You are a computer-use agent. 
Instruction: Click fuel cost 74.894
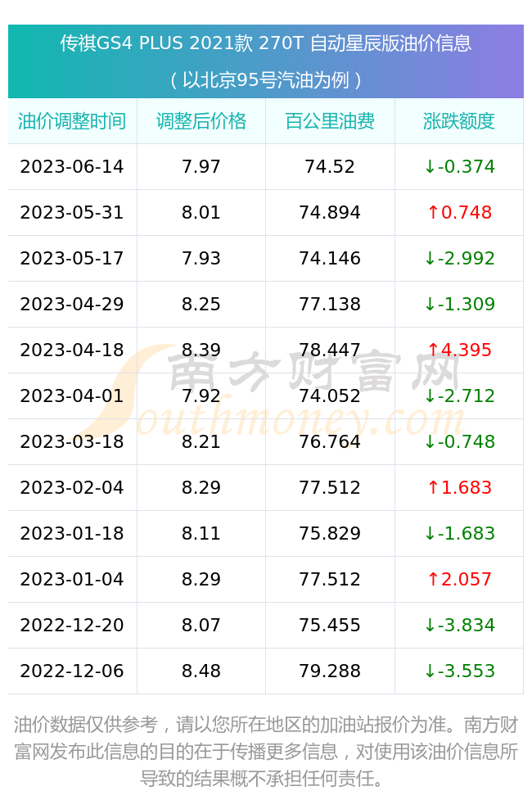[330, 212]
